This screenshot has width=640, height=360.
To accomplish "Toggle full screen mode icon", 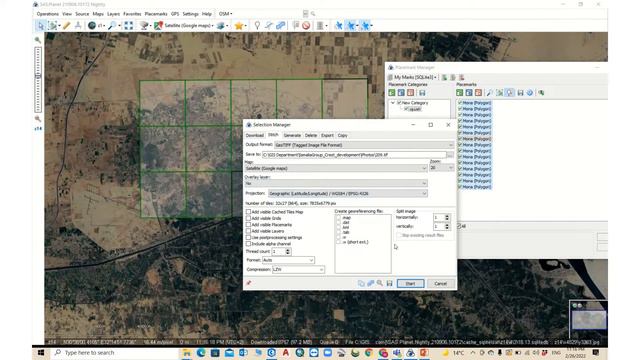I will (129, 26).
